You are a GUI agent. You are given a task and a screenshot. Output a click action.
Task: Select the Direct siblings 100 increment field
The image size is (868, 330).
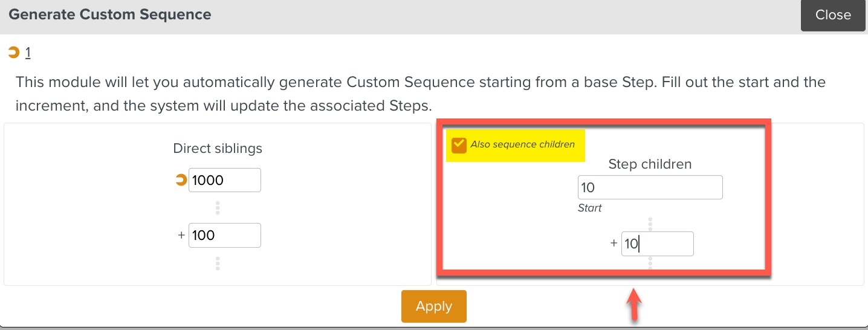tap(225, 235)
